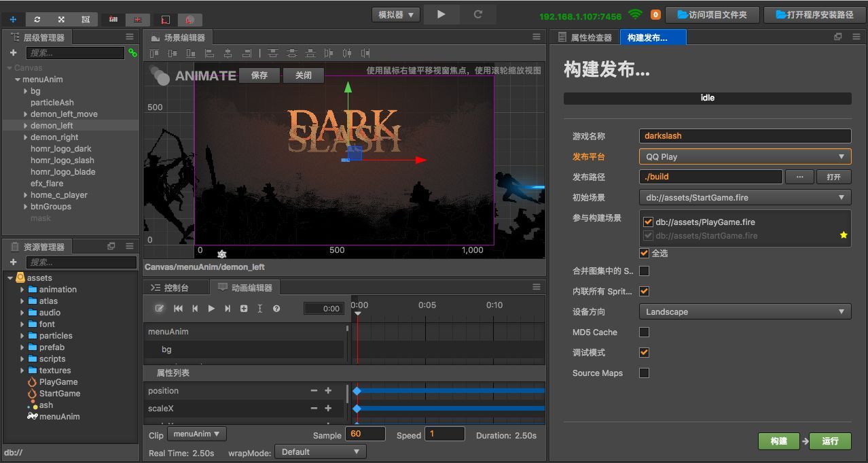Switch to the console tab
Viewport: 868px width, 463px height.
pos(170,288)
